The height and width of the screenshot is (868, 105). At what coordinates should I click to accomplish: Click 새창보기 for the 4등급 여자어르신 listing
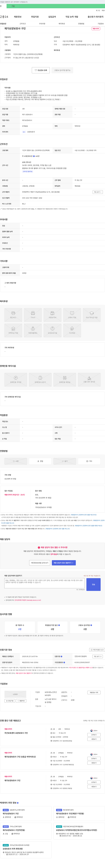pos(94,763)
